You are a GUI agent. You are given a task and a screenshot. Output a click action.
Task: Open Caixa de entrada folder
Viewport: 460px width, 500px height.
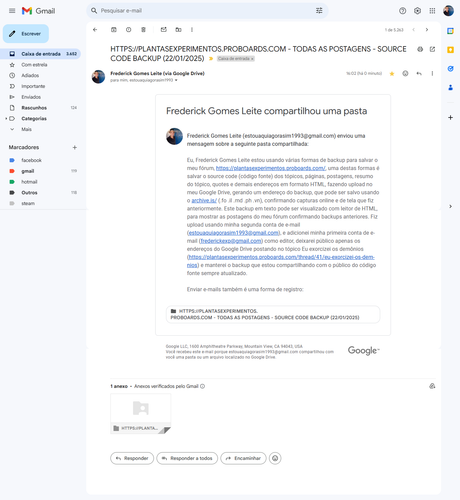pyautogui.click(x=40, y=54)
